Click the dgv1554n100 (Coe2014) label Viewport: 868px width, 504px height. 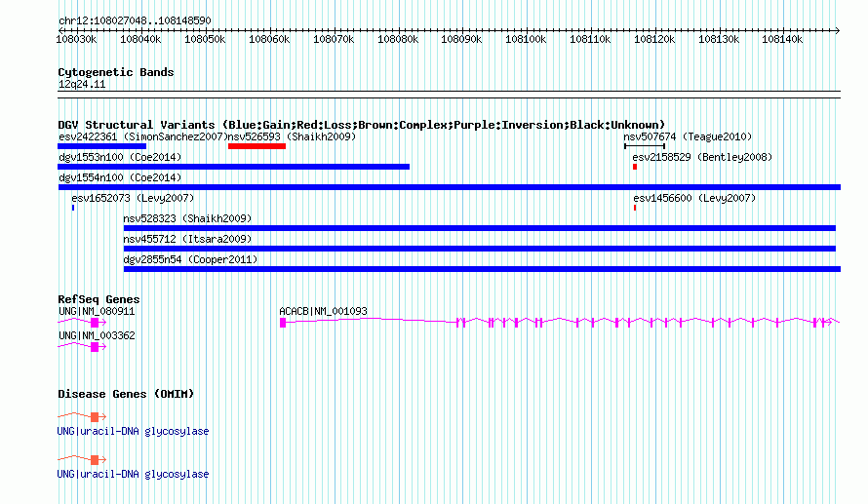tap(120, 178)
